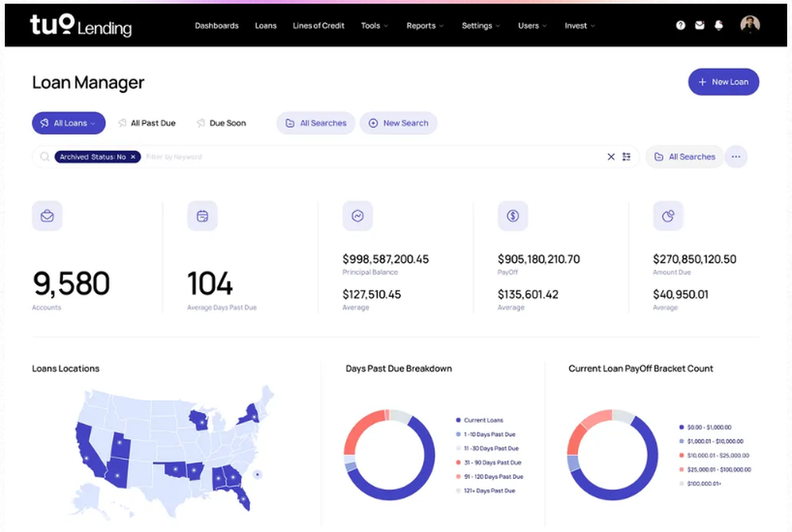The width and height of the screenshot is (792, 532).
Task: Clear the search bar with X icon
Action: (x=611, y=157)
